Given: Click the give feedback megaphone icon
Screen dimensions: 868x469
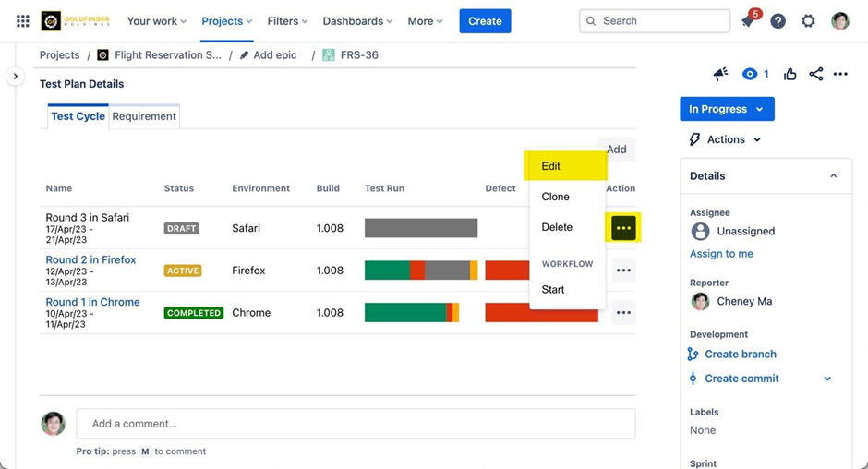Looking at the screenshot, I should tap(720, 74).
